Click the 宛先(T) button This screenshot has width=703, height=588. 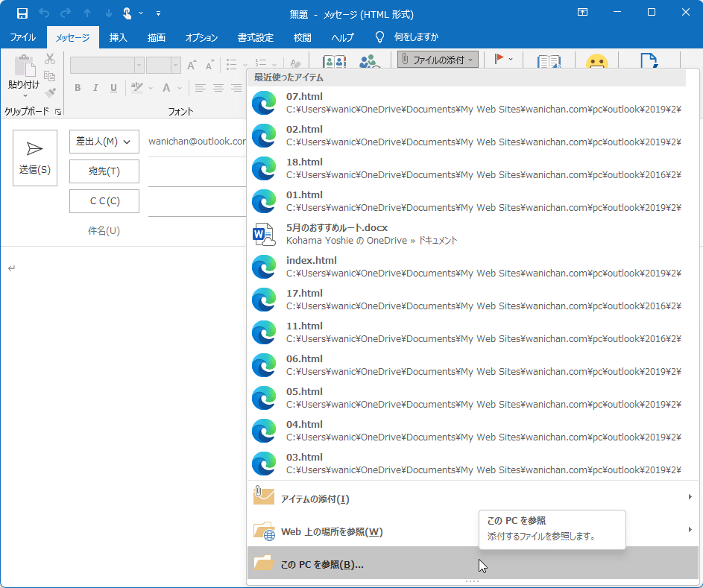pos(104,171)
